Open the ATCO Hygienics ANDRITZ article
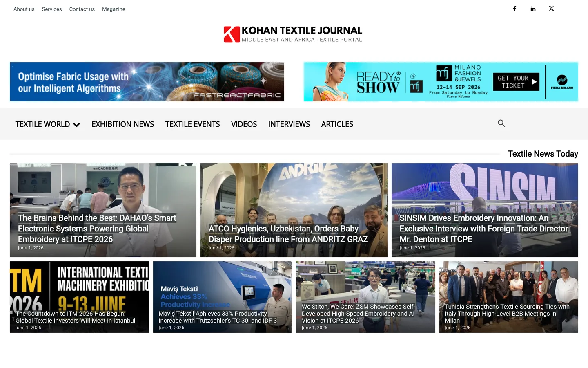The width and height of the screenshot is (588, 368). click(288, 234)
